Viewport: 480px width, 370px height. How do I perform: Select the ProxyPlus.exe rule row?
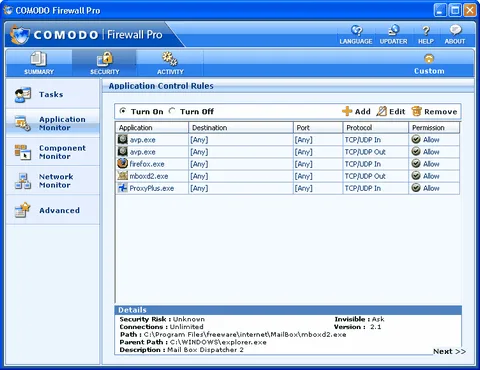point(288,188)
